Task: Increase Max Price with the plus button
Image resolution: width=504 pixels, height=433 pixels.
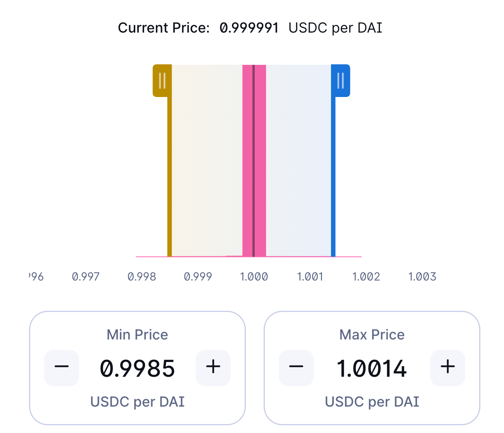Action: 448,367
